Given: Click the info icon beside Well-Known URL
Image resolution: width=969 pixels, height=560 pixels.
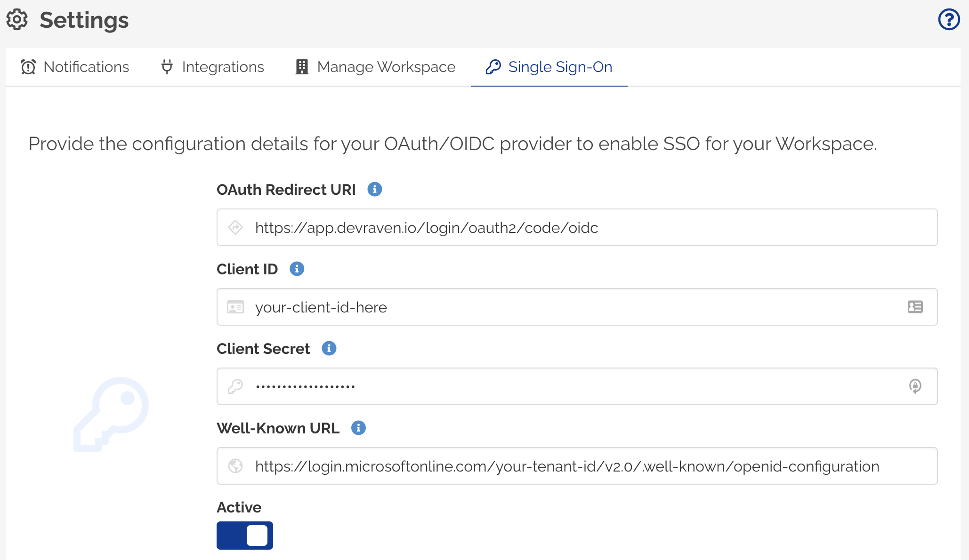Looking at the screenshot, I should click(x=359, y=428).
